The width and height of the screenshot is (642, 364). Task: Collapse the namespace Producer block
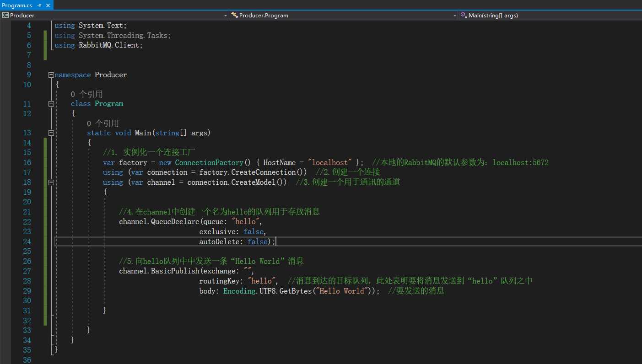(51, 75)
